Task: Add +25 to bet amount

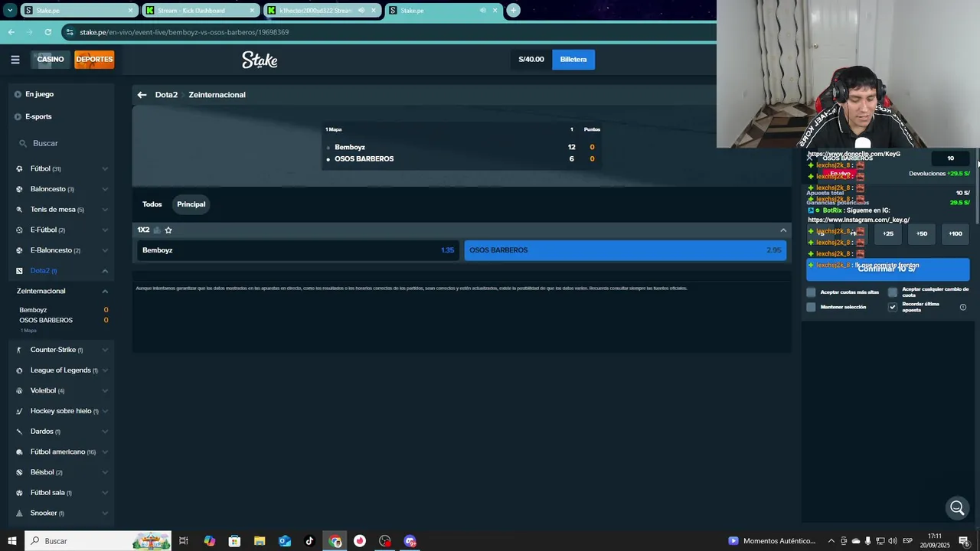Action: [888, 233]
